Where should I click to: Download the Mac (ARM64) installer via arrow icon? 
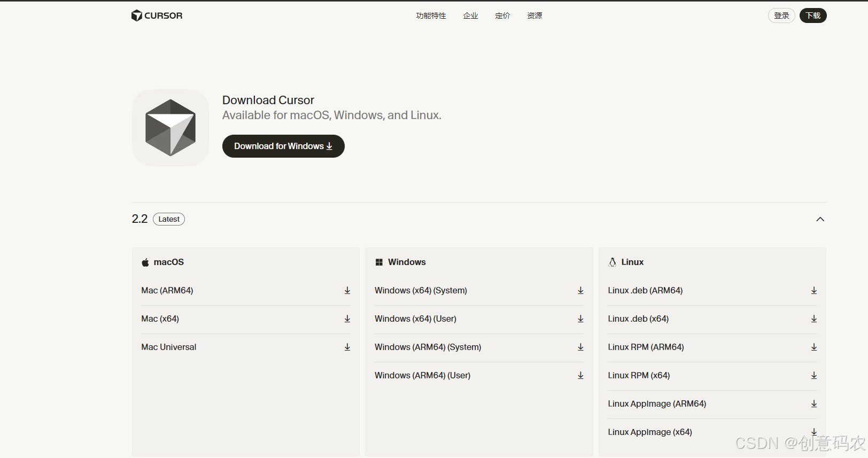[x=347, y=290]
